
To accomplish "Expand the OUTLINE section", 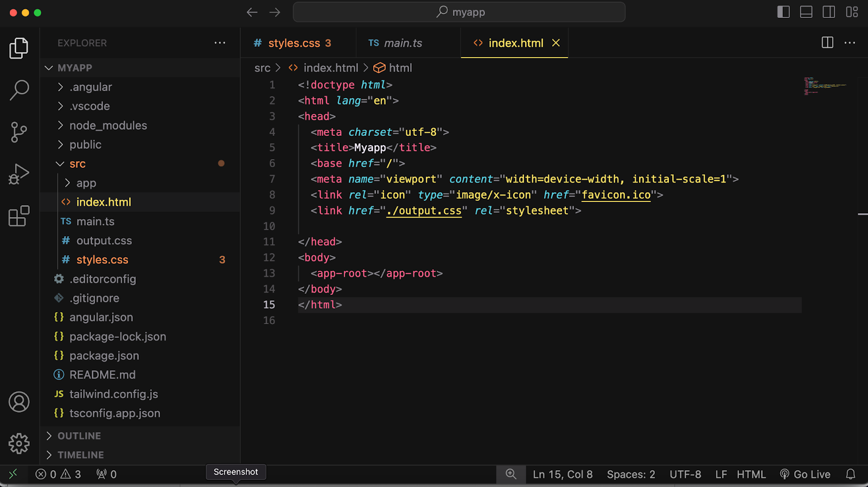I will (79, 436).
